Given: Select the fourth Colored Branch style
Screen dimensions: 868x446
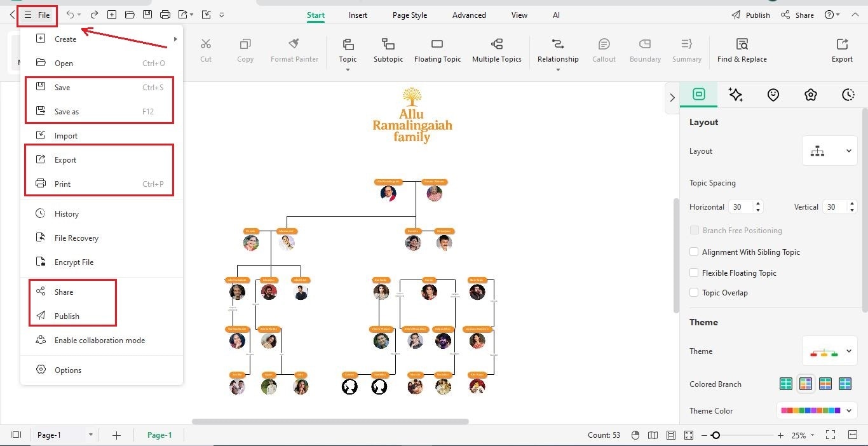Looking at the screenshot, I should (845, 384).
